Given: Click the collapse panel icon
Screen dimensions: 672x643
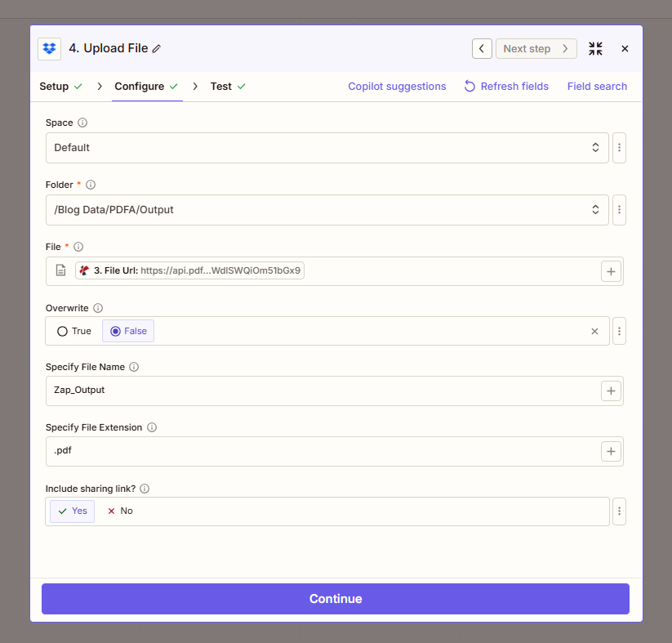Looking at the screenshot, I should click(x=595, y=49).
